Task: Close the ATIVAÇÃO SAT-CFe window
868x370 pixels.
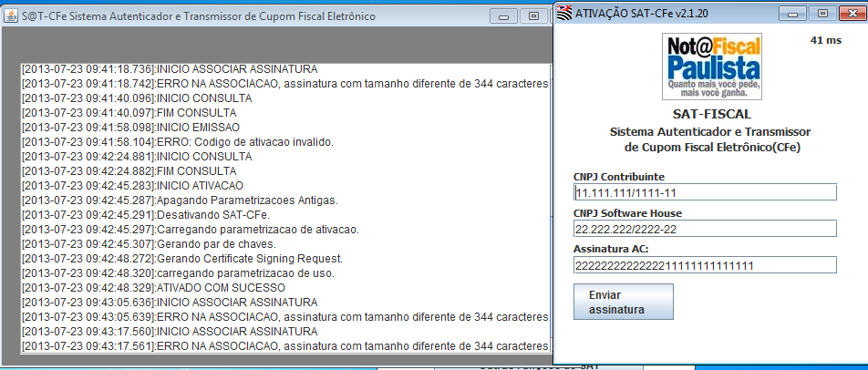Action: pos(852,12)
